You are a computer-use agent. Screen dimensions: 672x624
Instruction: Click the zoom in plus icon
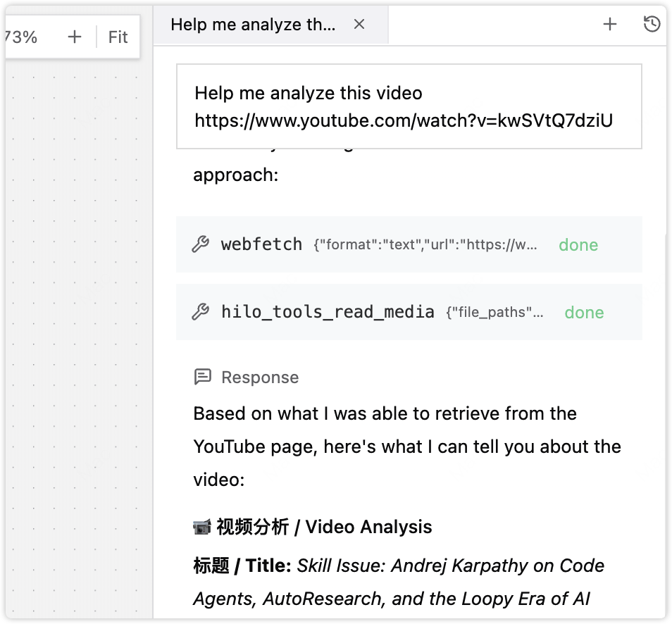tap(75, 37)
